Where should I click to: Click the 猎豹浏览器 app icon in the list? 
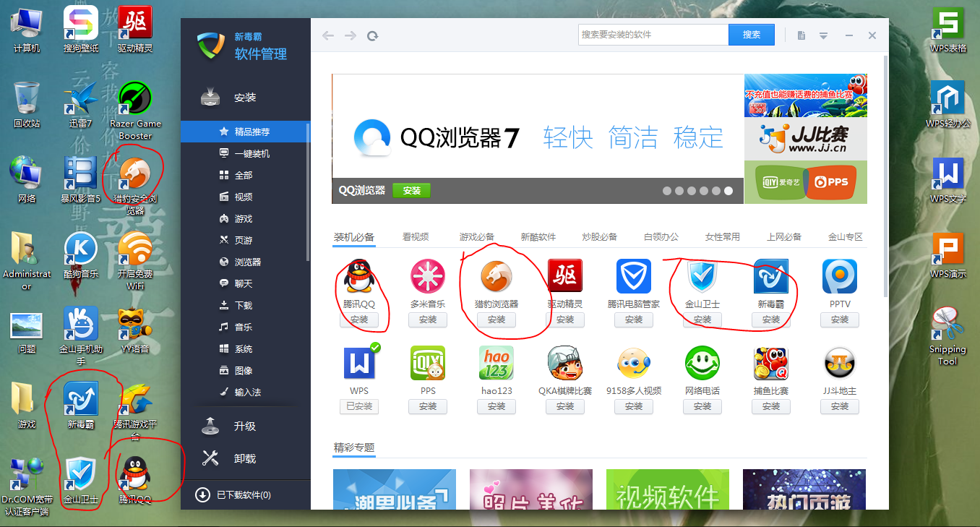click(497, 277)
